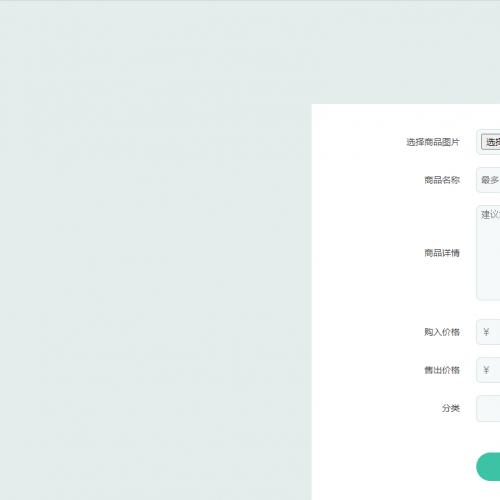Click the ¥ symbol in 售出价格 field
Image resolution: width=500 pixels, height=500 pixels.
point(486,370)
